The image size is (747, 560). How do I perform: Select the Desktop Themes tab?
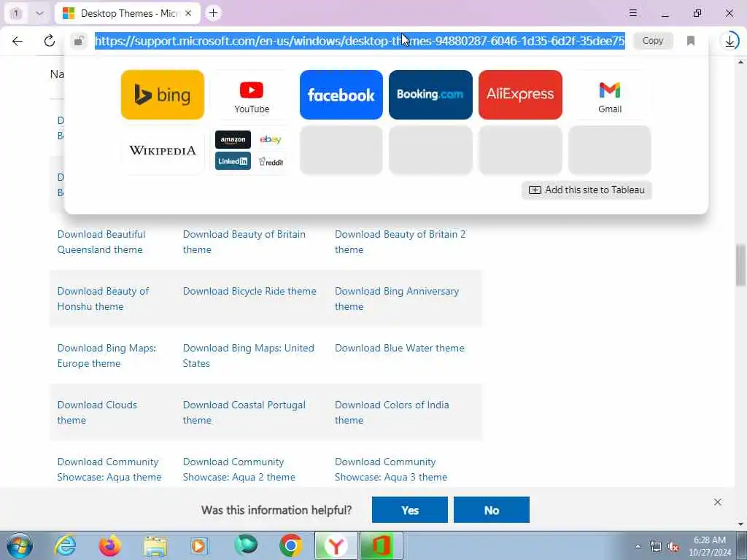tap(128, 13)
